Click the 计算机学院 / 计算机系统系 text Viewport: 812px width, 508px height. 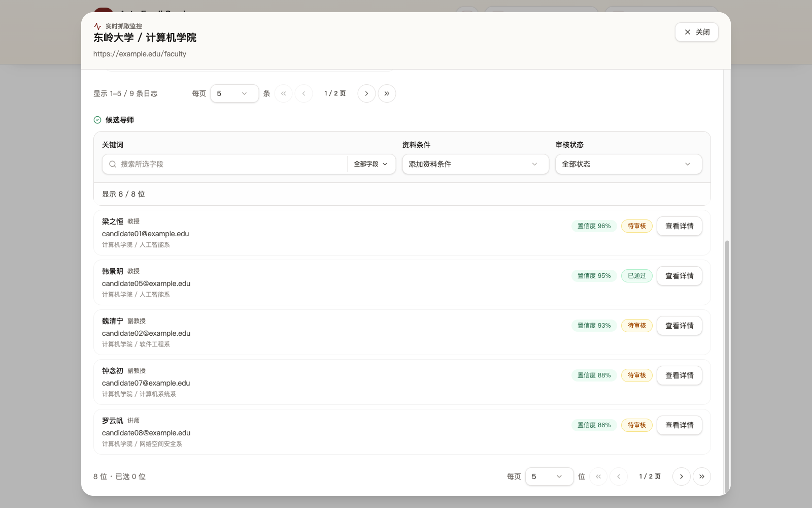tap(139, 394)
